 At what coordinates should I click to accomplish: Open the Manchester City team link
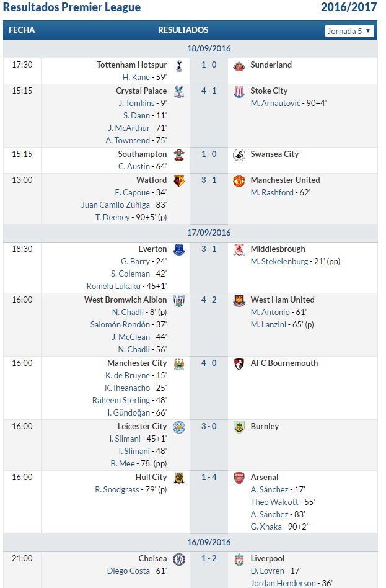[x=137, y=363]
